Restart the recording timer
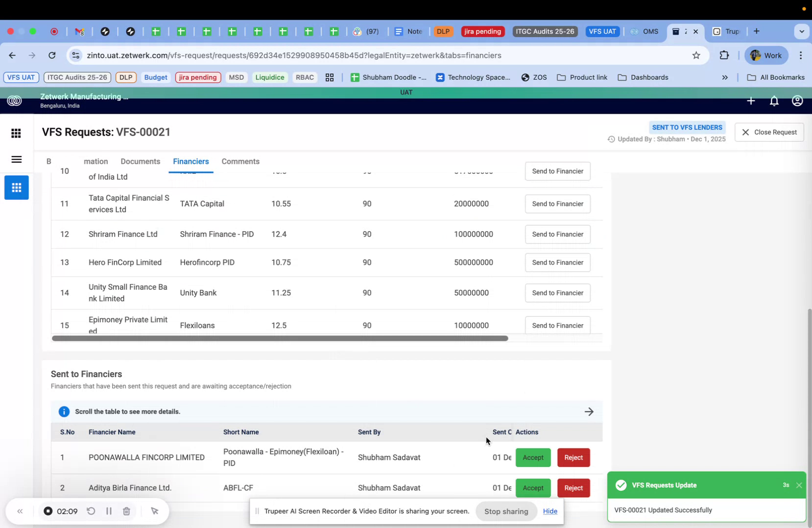The width and height of the screenshot is (812, 528). tap(91, 511)
